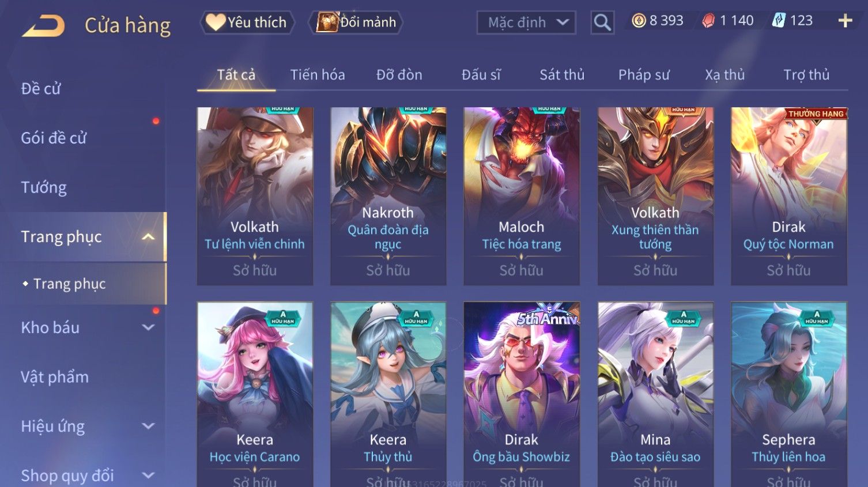The width and height of the screenshot is (868, 487).
Task: Collapse the Trang phục sidebar section
Action: tap(148, 237)
